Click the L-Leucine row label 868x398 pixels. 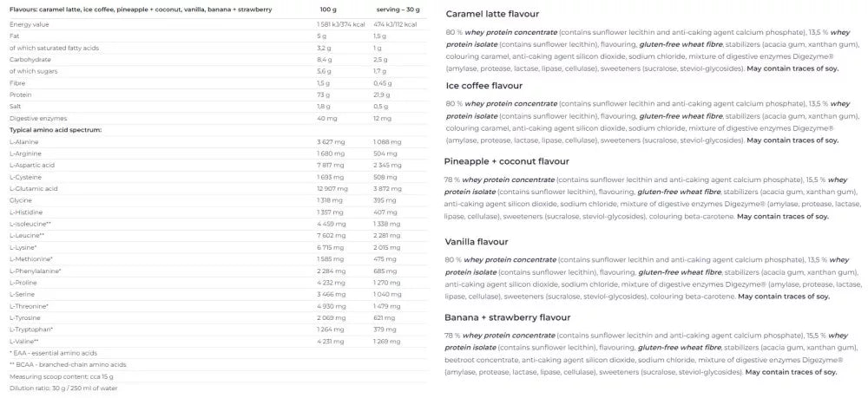(x=27, y=235)
